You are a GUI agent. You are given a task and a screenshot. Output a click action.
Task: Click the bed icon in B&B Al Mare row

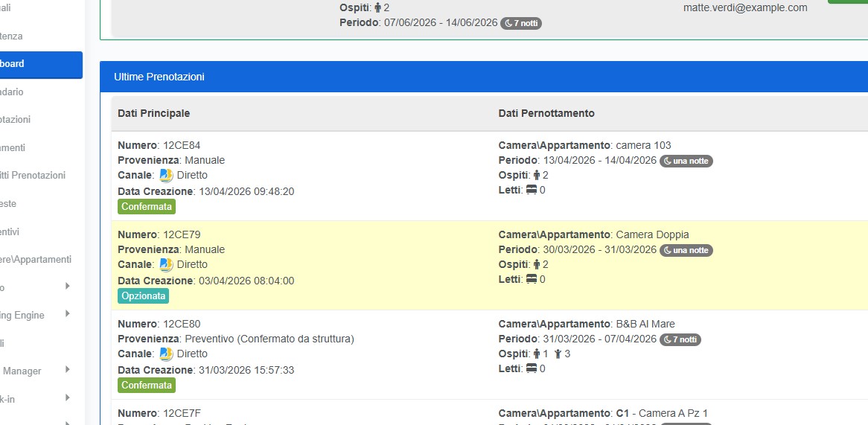pyautogui.click(x=532, y=369)
